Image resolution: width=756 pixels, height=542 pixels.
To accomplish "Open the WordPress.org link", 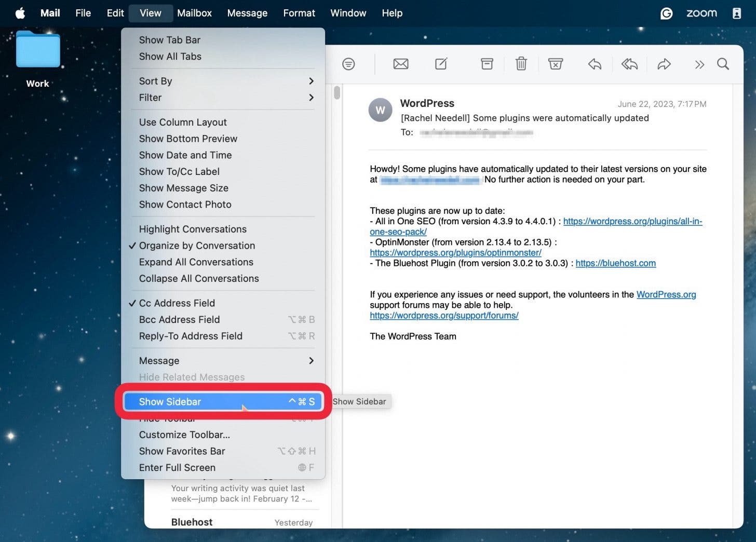I will click(x=666, y=294).
